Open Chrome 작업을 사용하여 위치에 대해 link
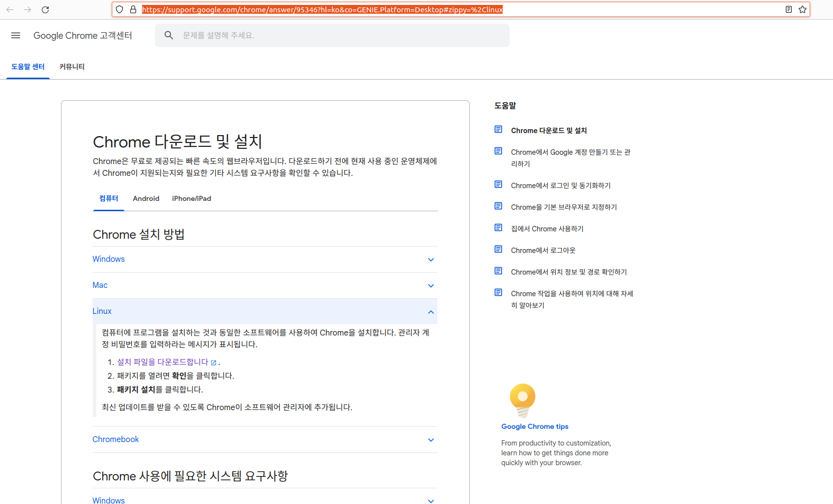The height and width of the screenshot is (504, 833). click(572, 300)
